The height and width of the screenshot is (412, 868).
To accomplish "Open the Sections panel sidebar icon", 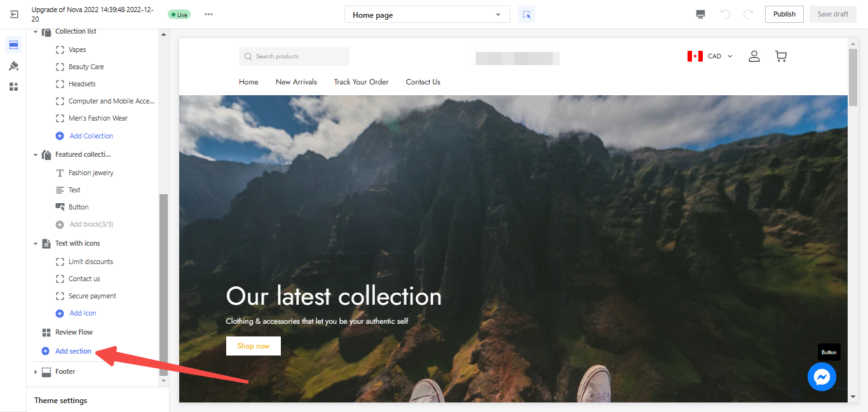I will [13, 45].
